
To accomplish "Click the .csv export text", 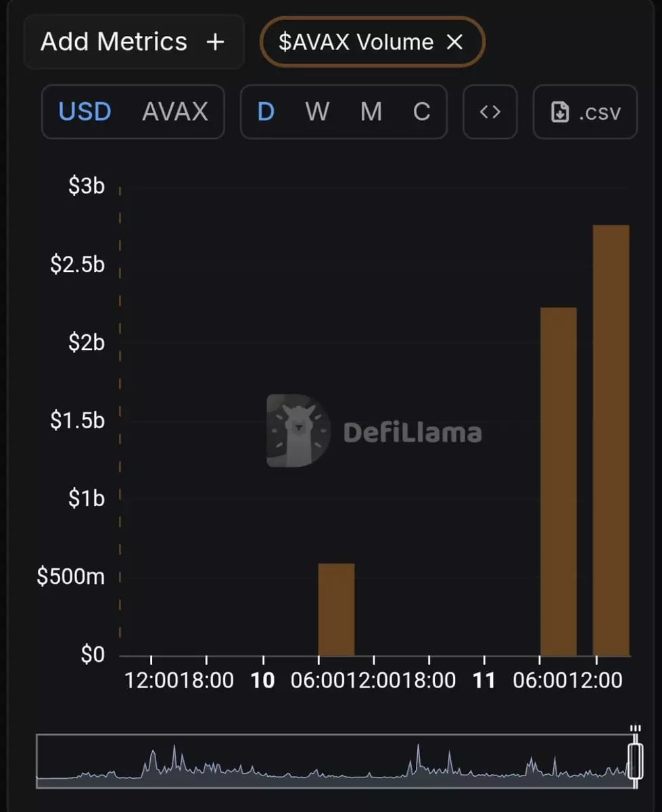I will [599, 112].
